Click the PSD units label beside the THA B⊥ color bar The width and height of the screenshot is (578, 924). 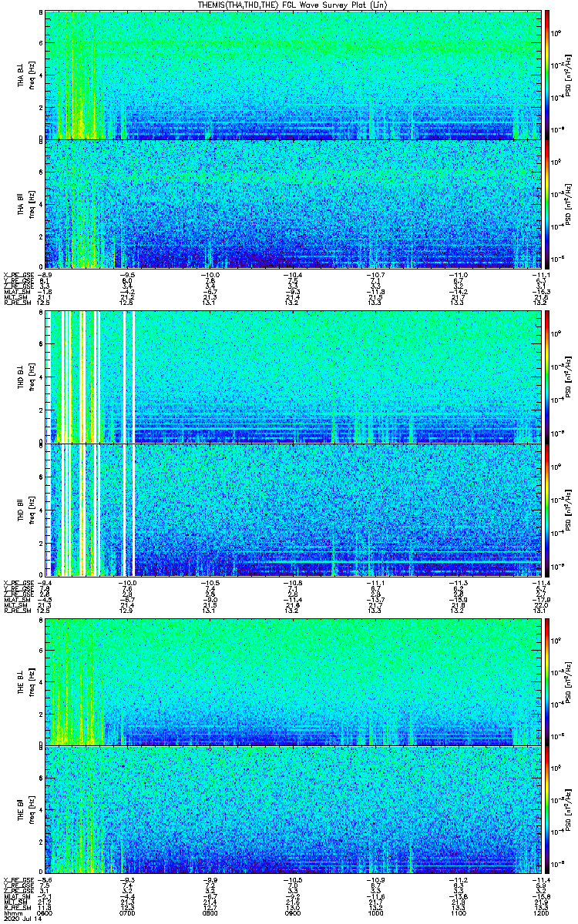[x=569, y=75]
